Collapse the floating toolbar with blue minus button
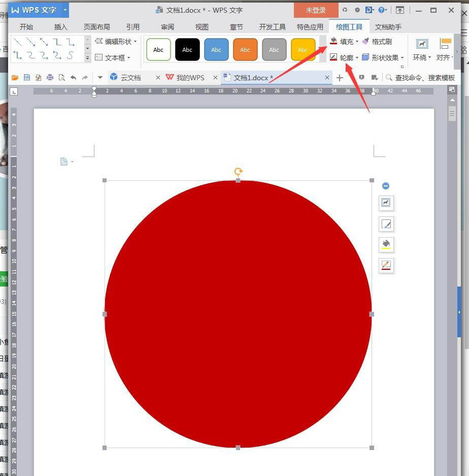Image resolution: width=469 pixels, height=476 pixels. (386, 186)
